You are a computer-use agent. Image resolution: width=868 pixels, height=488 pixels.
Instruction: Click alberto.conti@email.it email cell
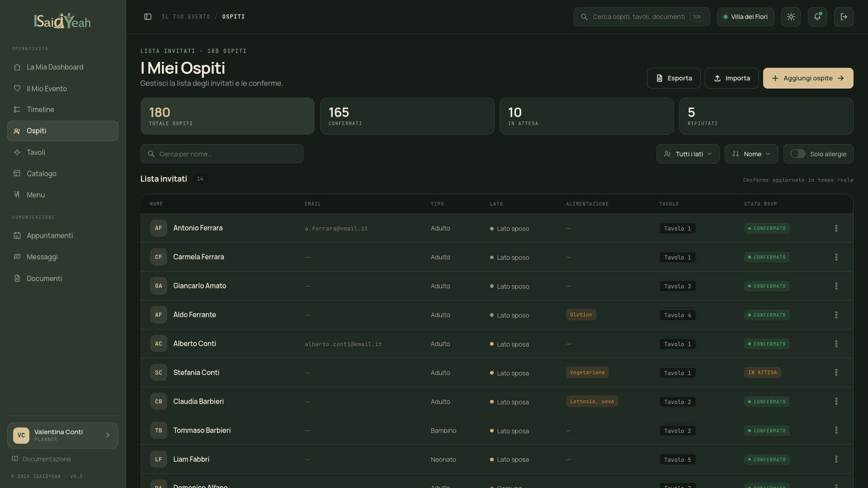343,344
